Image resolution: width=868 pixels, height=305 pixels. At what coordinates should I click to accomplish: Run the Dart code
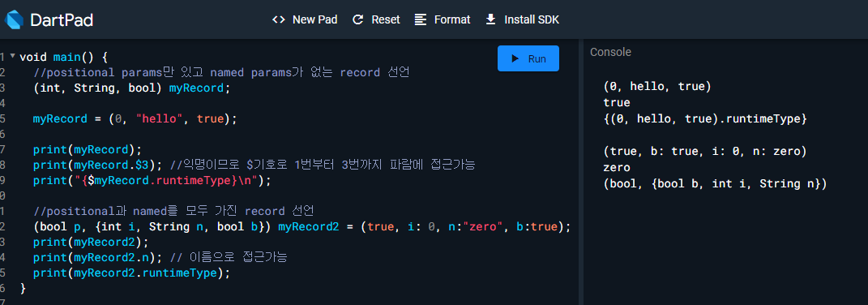click(x=528, y=58)
